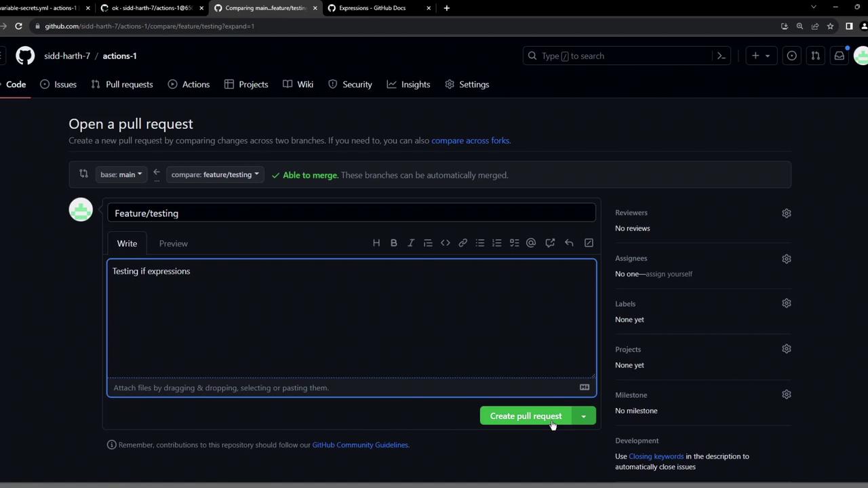The height and width of the screenshot is (488, 868).
Task: Open the compare: feature/testing branch dropdown
Action: pos(215,175)
